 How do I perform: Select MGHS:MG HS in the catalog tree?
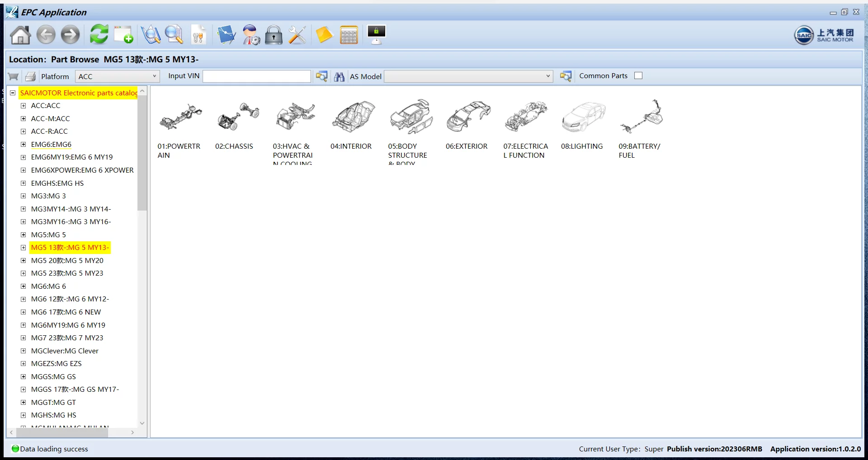point(53,415)
